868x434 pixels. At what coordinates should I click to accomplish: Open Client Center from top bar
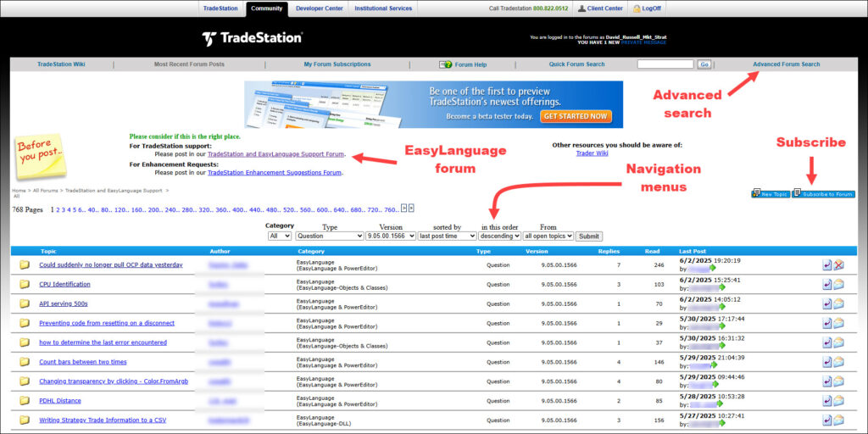pos(601,8)
